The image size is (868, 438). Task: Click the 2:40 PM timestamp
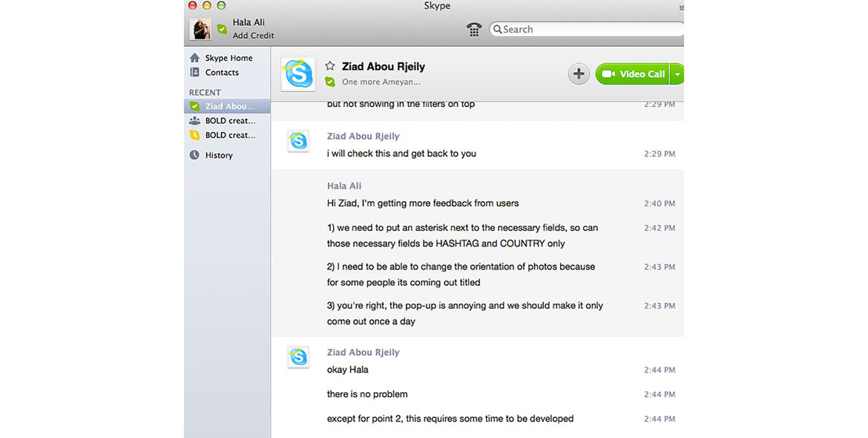660,203
